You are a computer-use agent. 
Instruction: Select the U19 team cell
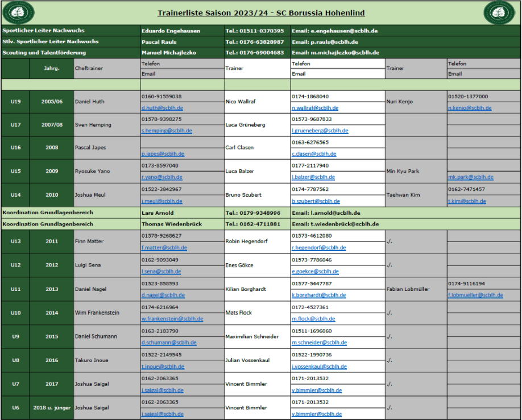[x=15, y=102]
